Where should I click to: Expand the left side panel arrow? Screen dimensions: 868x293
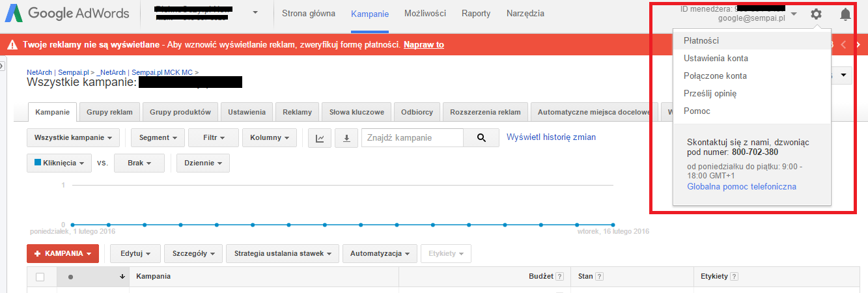(2, 65)
